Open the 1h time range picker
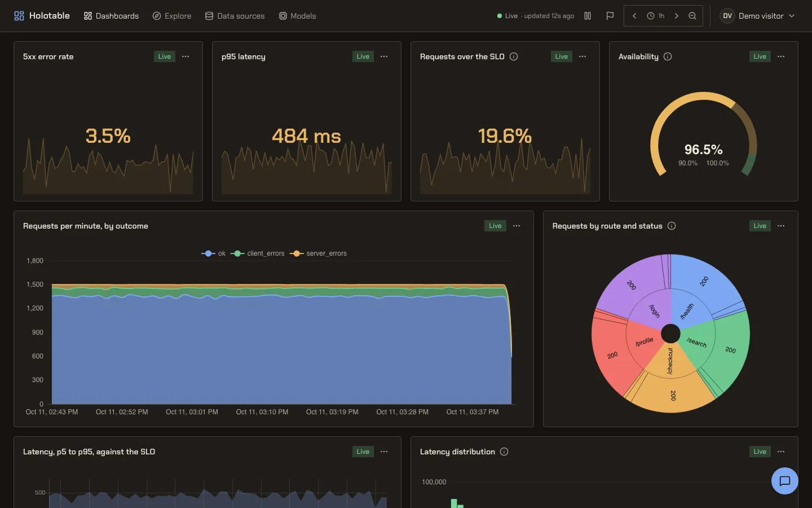 [655, 16]
